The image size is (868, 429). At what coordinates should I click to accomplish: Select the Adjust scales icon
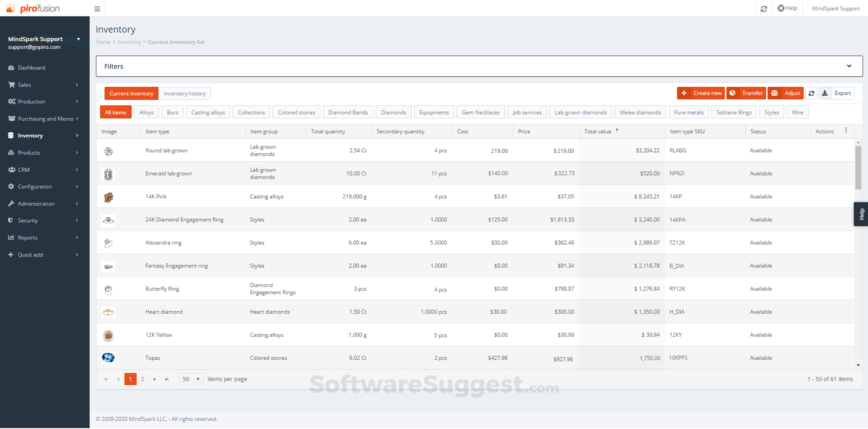[774, 93]
